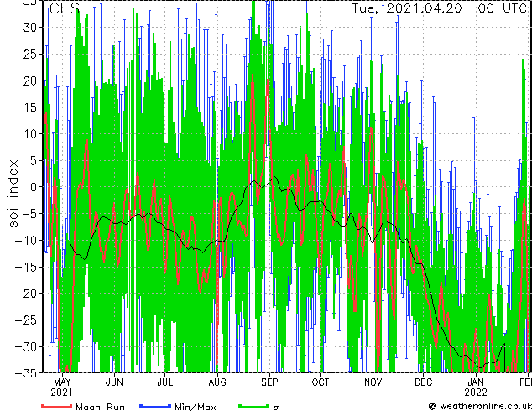Click the Min/Max legend label
The image size is (532, 411).
[195, 407]
